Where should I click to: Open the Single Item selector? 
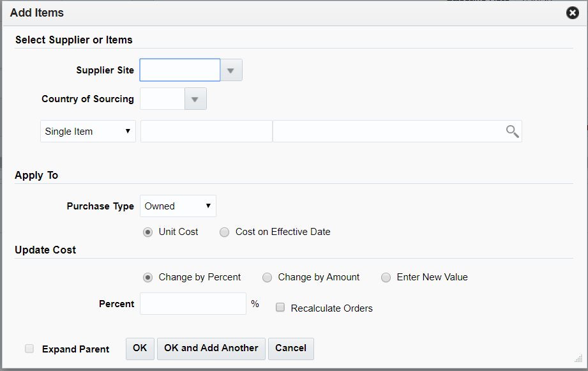point(87,131)
